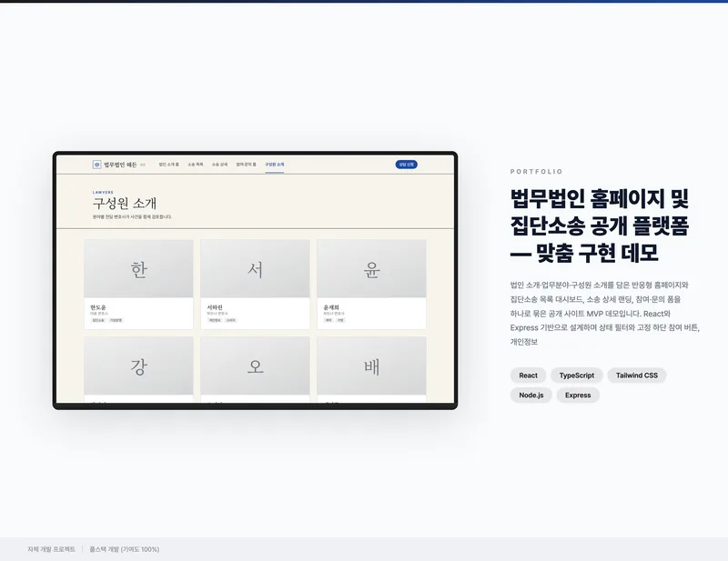Click the Tailwind CSS tech tag
Viewport: 728px width, 561px height.
point(636,376)
